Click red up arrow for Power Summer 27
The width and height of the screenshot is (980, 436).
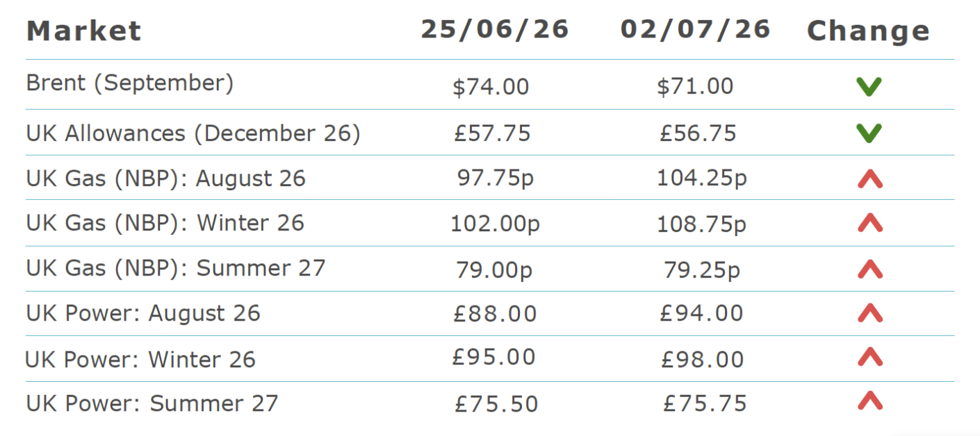coord(869,401)
